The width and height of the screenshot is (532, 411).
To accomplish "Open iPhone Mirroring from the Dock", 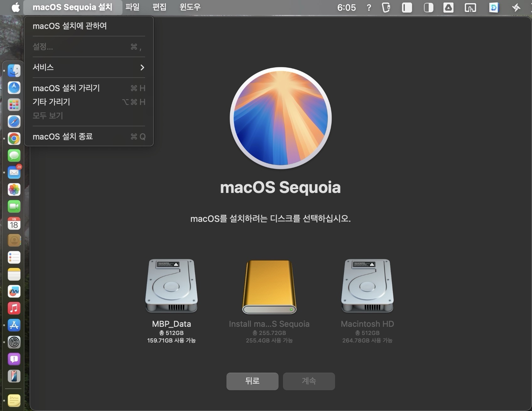I will click(x=14, y=376).
